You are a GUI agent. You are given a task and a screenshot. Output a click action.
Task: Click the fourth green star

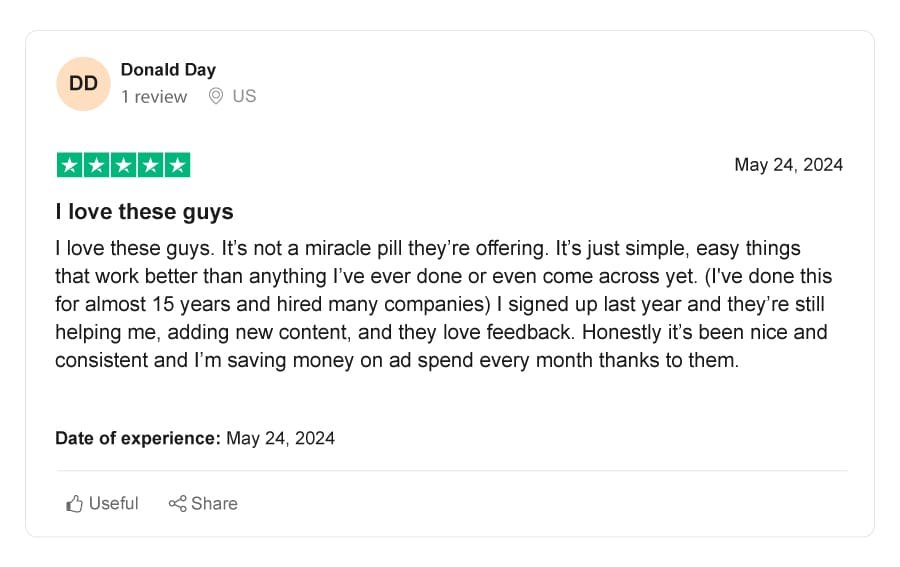150,165
